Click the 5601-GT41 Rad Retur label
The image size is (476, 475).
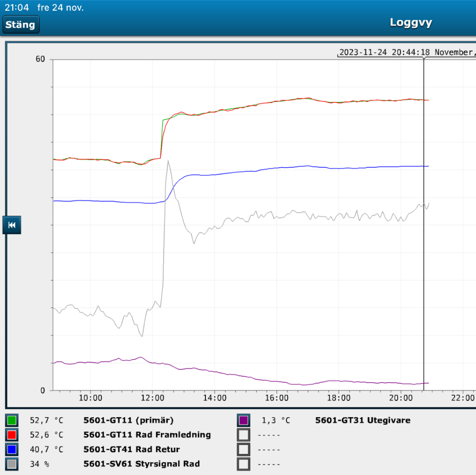point(131,449)
